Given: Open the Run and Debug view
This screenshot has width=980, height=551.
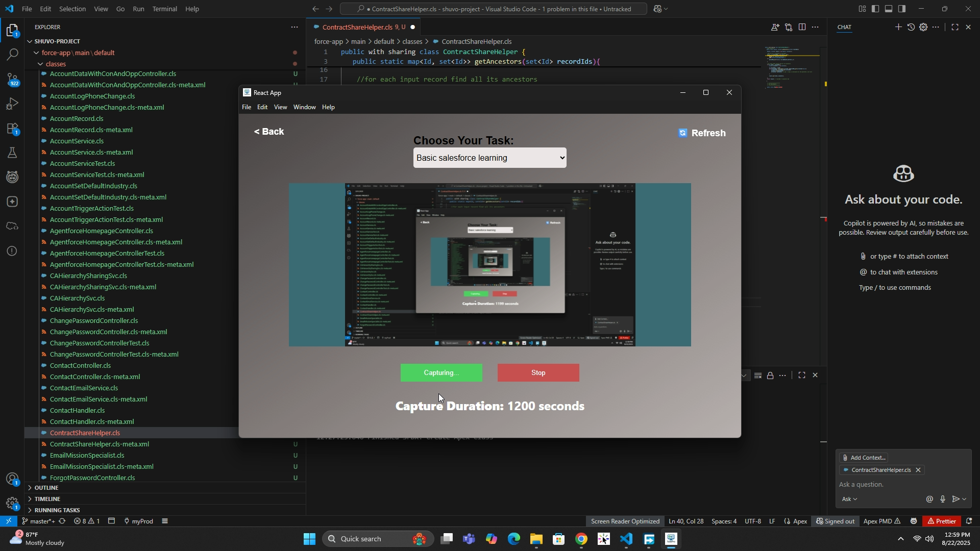Looking at the screenshot, I should click(12, 104).
